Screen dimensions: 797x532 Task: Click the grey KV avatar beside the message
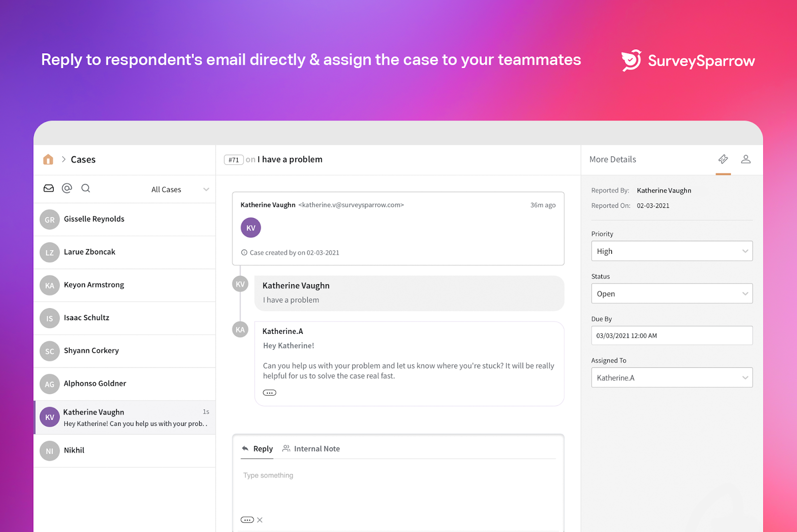coord(240,284)
